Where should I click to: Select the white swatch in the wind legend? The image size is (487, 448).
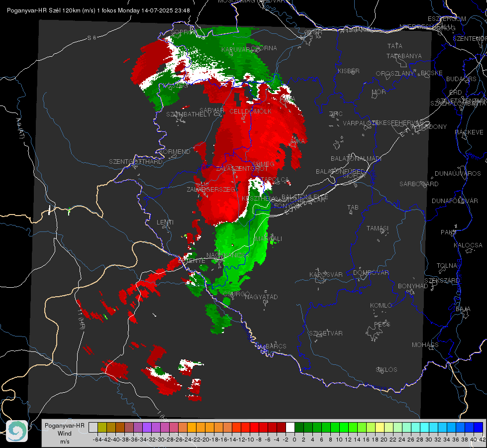(290, 428)
